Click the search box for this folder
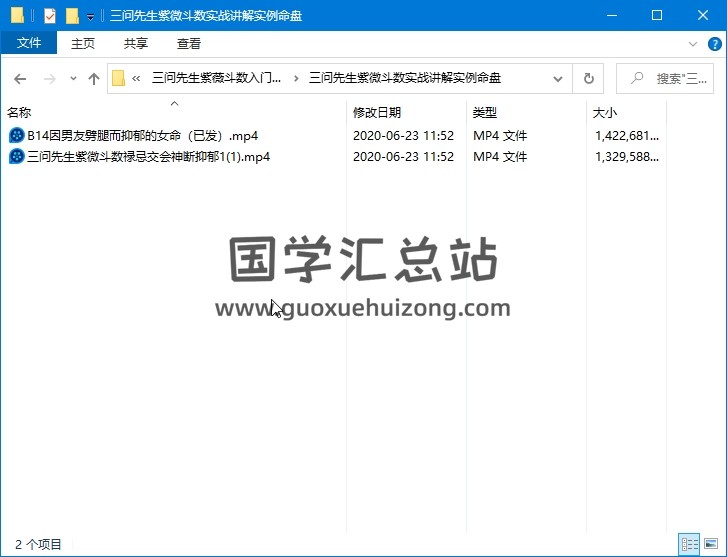The image size is (727, 557). (x=665, y=78)
